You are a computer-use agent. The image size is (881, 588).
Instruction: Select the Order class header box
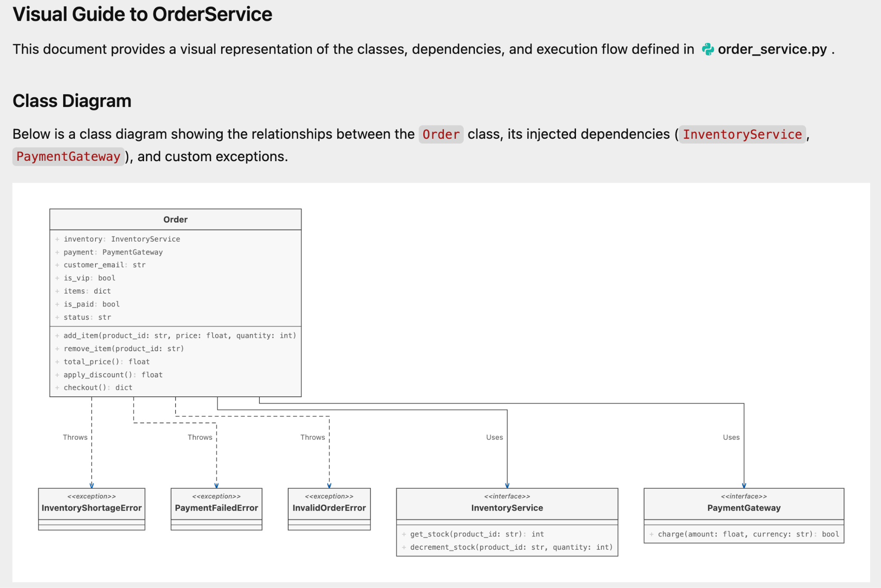176,220
